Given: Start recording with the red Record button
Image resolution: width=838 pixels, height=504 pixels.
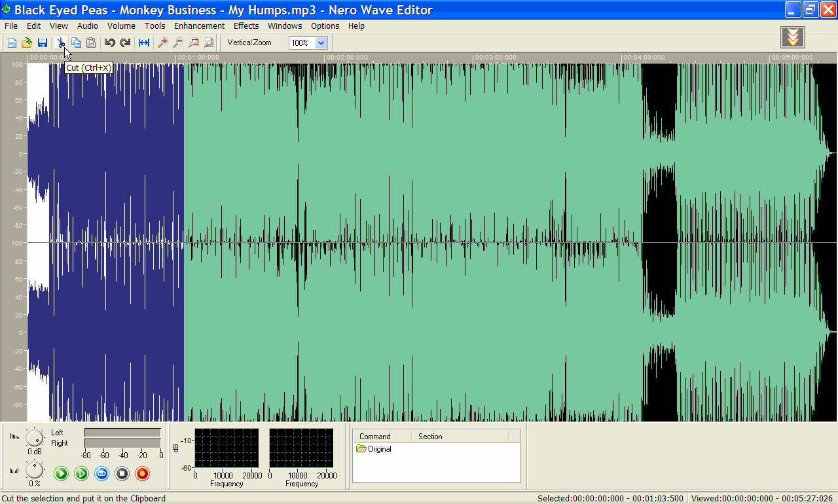Looking at the screenshot, I should pyautogui.click(x=142, y=473).
